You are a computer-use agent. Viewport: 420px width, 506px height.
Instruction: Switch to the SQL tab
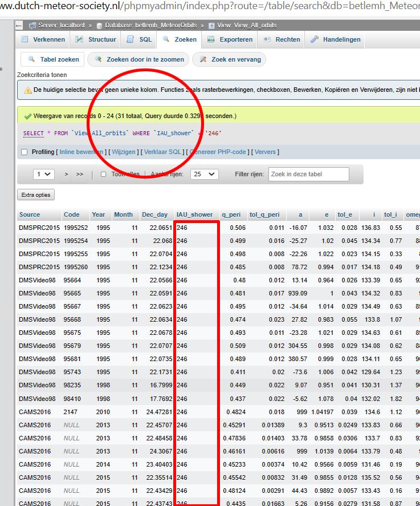(x=139, y=39)
